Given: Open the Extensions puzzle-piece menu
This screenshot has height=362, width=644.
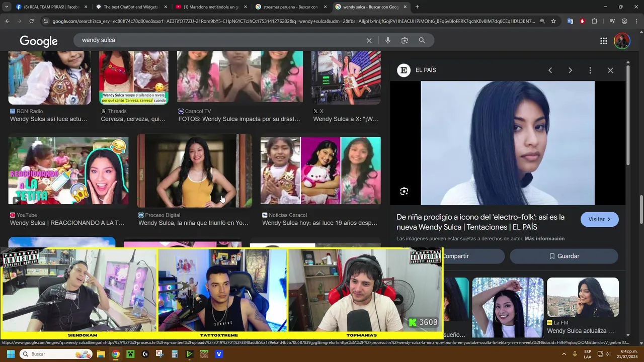Looking at the screenshot, I should pos(594,21).
